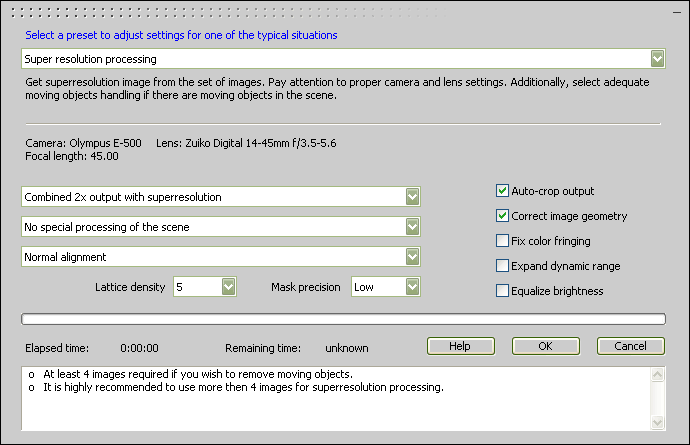This screenshot has height=445, width=690.
Task: Click the Help button
Action: pyautogui.click(x=461, y=346)
